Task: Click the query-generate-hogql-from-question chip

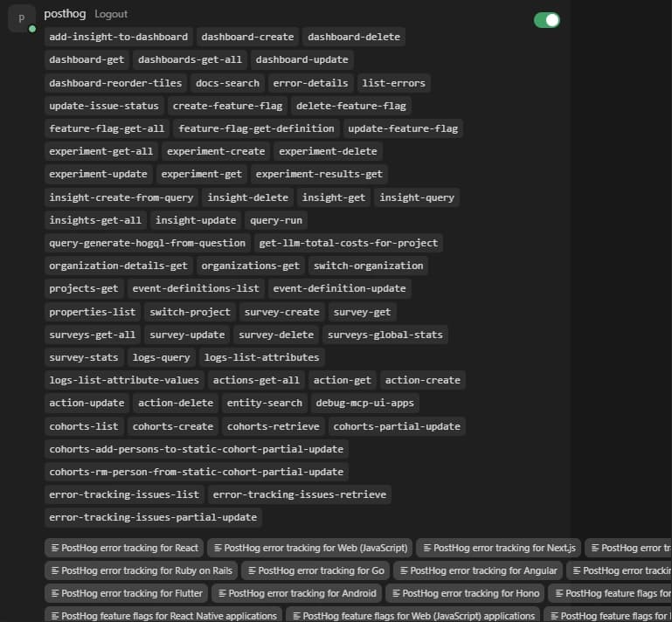Action: (148, 243)
